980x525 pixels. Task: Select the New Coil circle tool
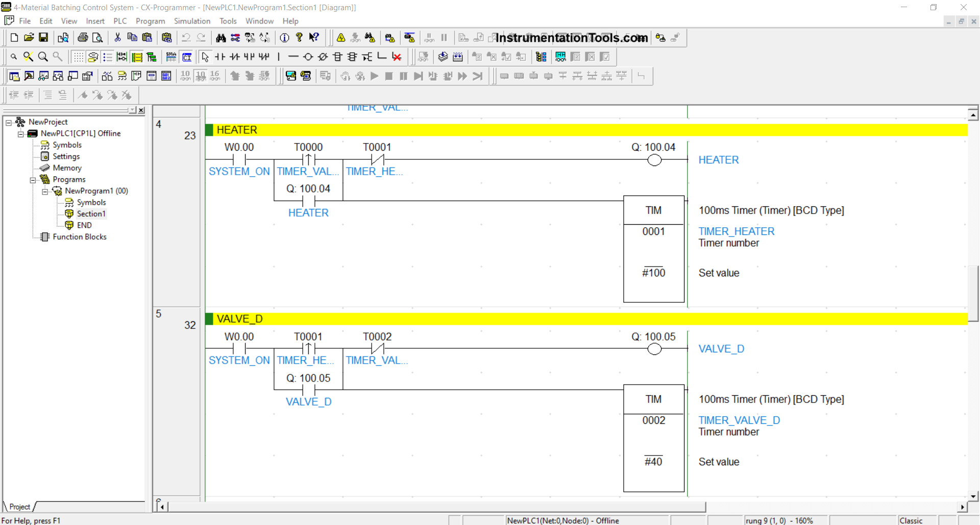click(308, 57)
